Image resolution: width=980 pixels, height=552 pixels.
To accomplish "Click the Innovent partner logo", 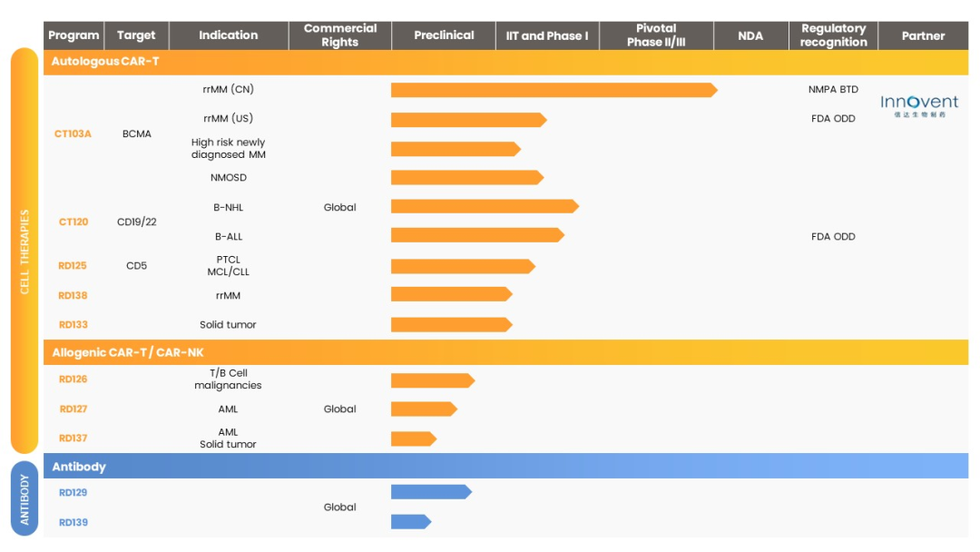I will click(x=919, y=106).
